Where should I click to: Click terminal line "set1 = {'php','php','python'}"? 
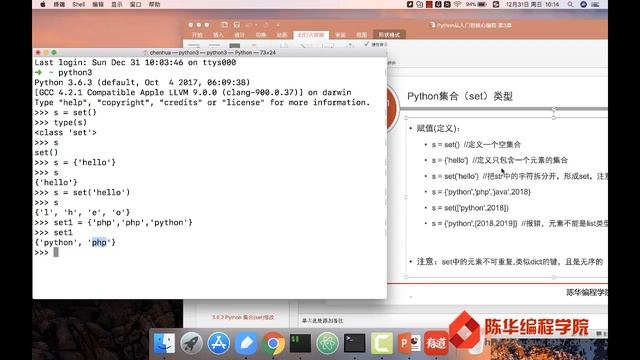coord(123,222)
